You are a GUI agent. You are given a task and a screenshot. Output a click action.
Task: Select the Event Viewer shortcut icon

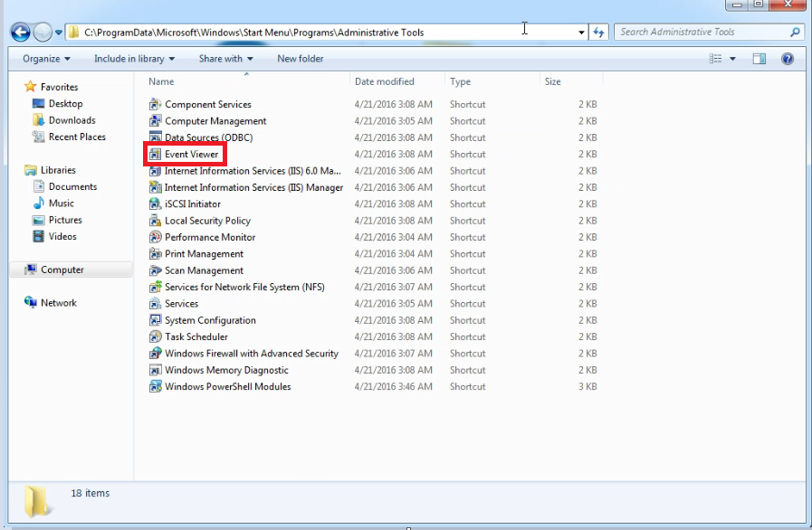pyautogui.click(x=155, y=155)
